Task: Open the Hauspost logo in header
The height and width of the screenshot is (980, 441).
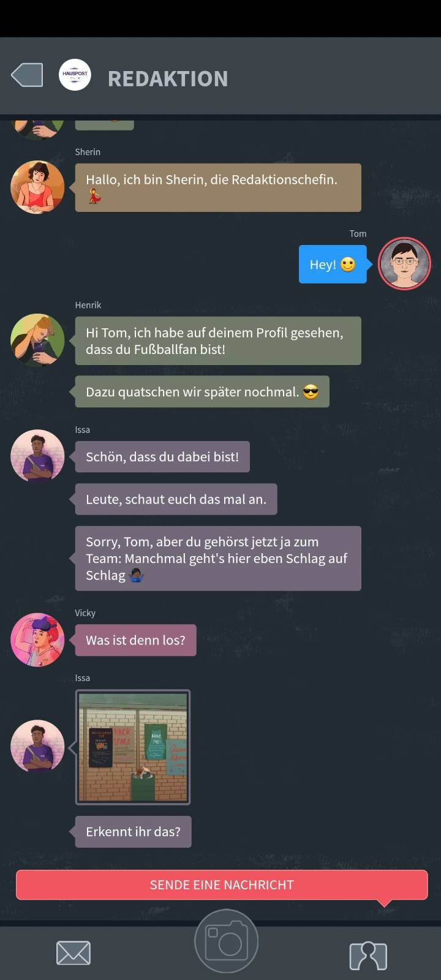Action: [75, 75]
